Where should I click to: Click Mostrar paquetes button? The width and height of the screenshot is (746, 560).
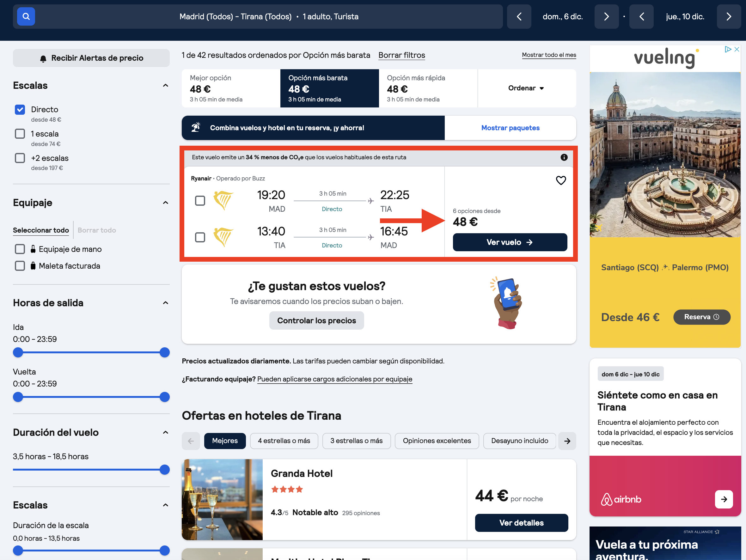(510, 128)
